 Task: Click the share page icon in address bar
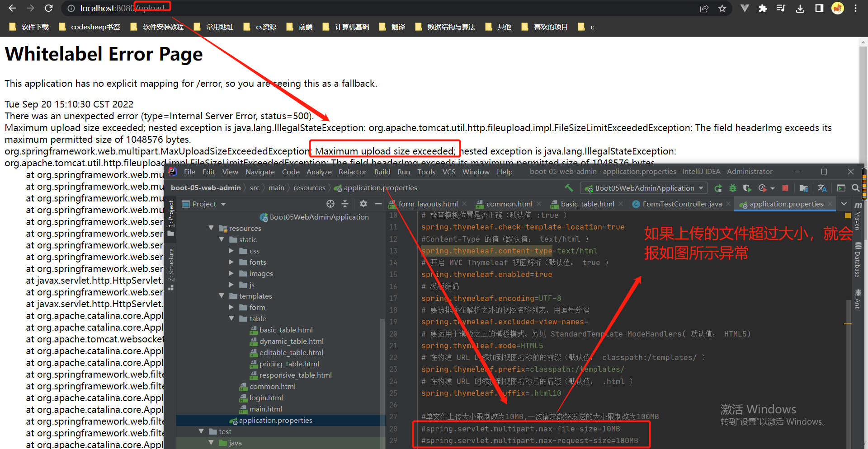coord(704,9)
